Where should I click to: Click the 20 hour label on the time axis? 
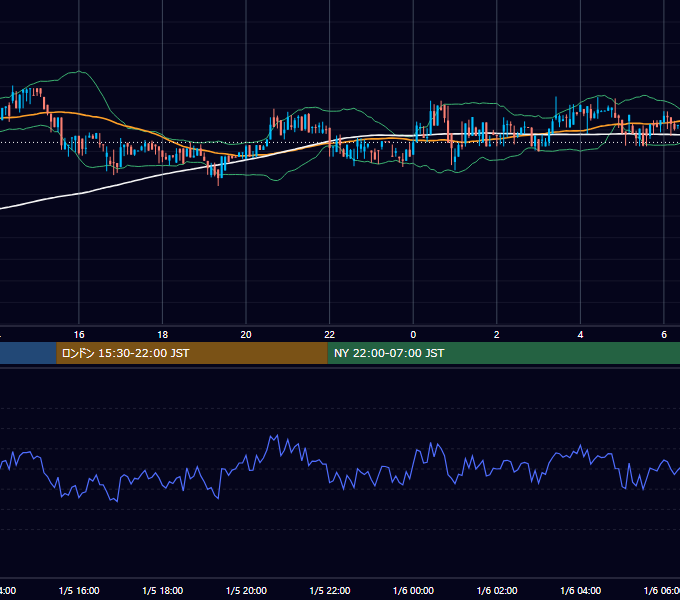246,335
